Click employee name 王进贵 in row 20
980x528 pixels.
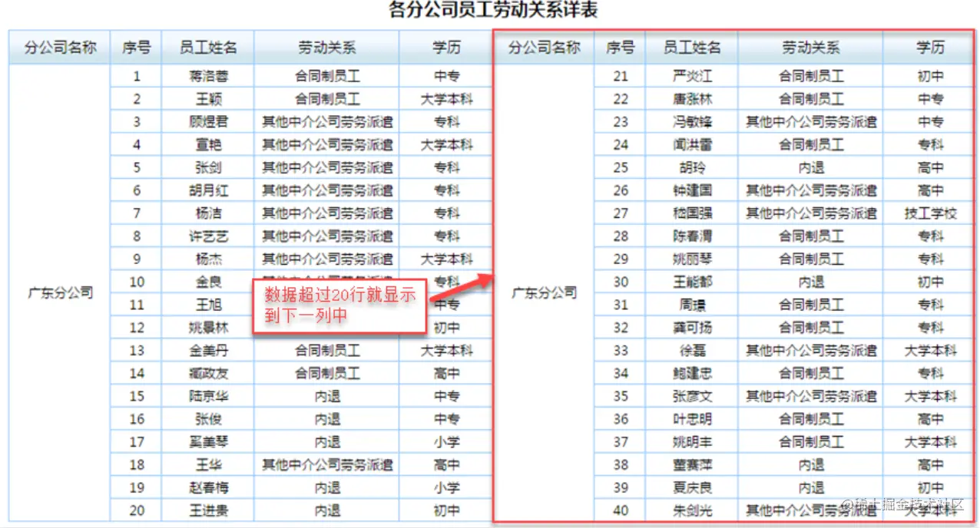coord(207,510)
